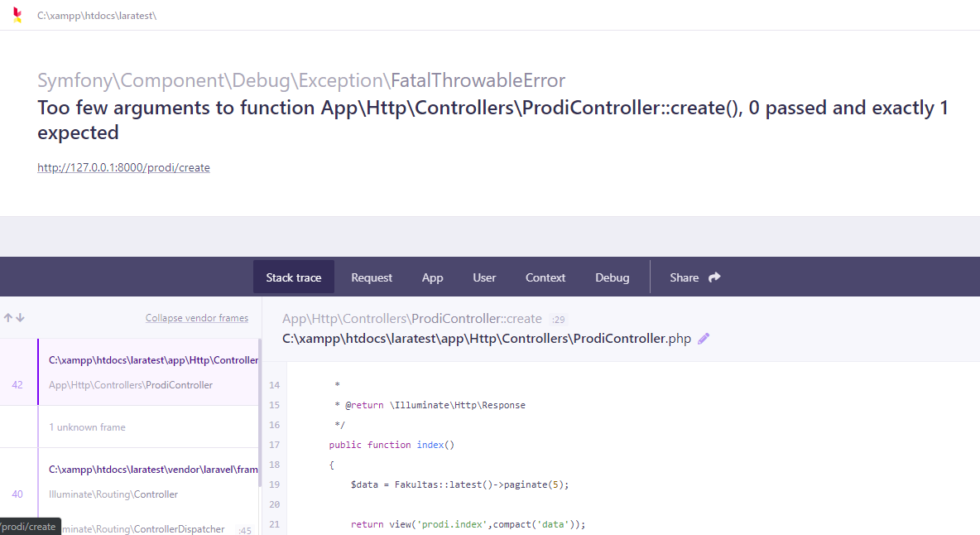Click the pencil edit file icon

(704, 339)
